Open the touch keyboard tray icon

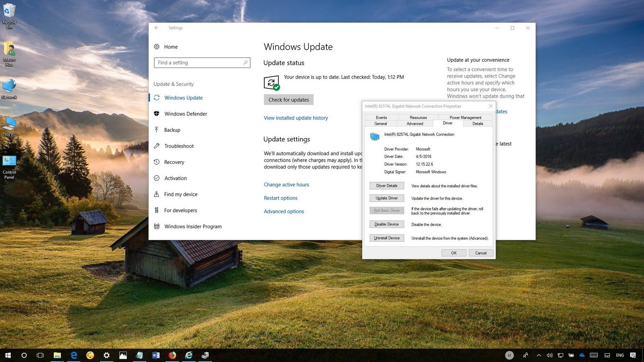click(x=594, y=355)
